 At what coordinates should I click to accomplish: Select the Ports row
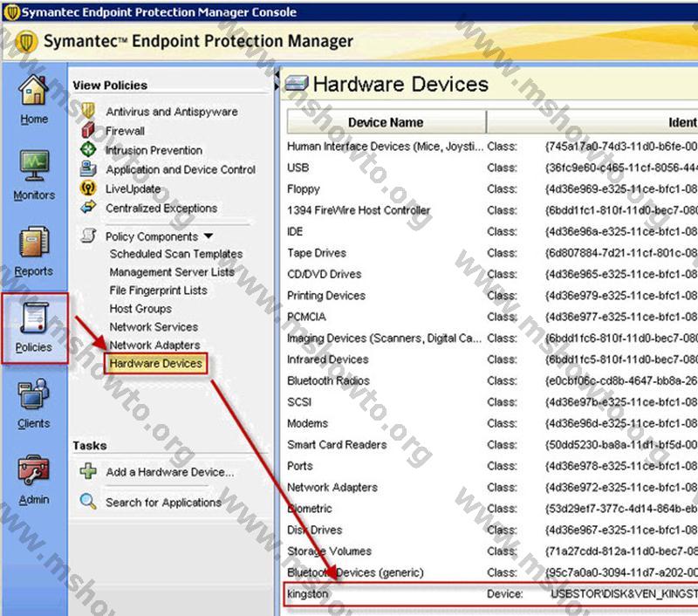pyautogui.click(x=491, y=466)
